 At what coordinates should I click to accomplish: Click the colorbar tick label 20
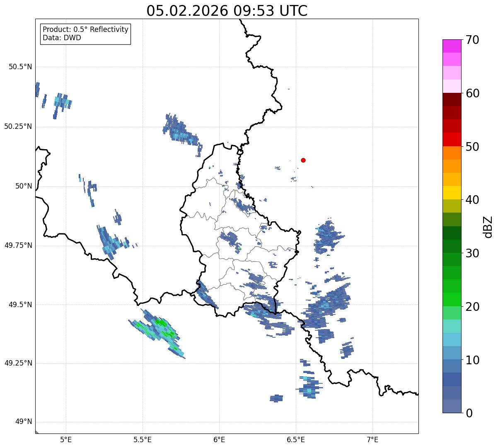[472, 307]
